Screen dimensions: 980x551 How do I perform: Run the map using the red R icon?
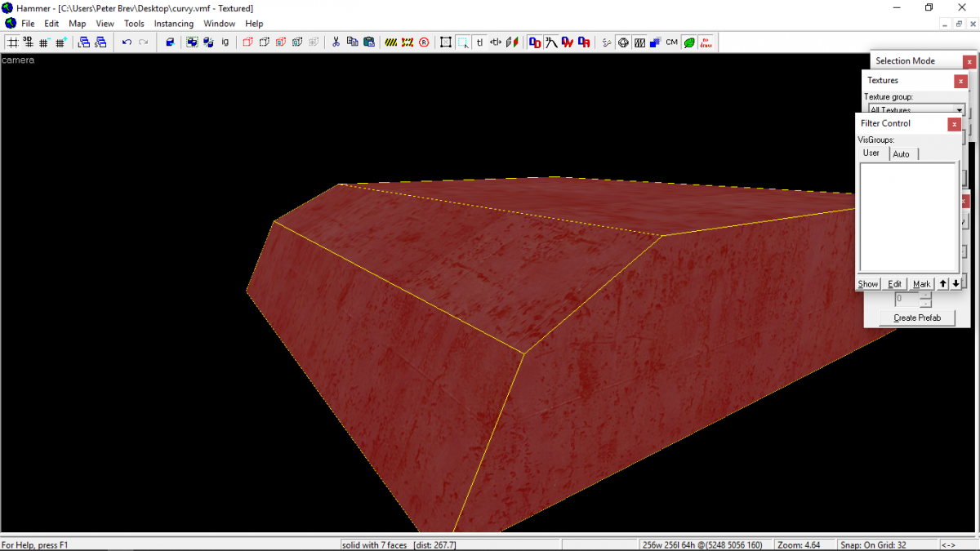pos(423,42)
